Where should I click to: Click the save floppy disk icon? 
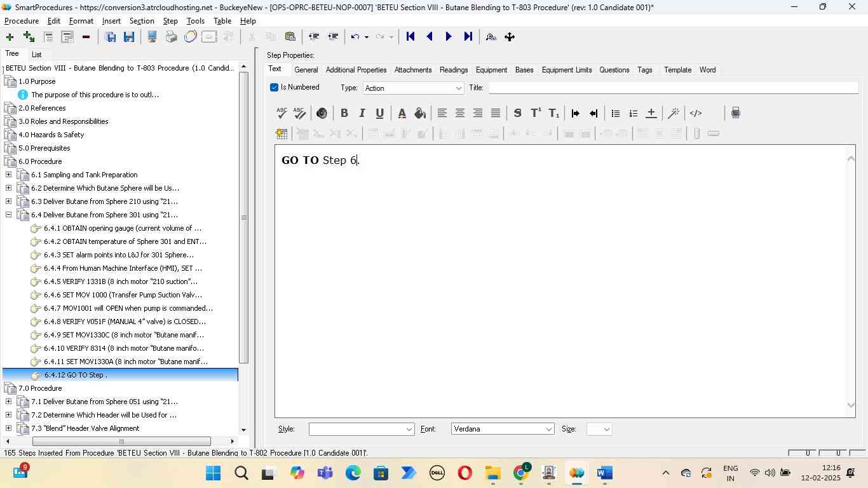[x=129, y=37]
